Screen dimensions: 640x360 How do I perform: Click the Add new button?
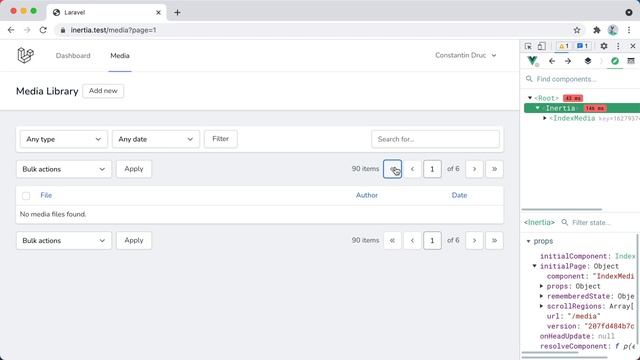103,91
